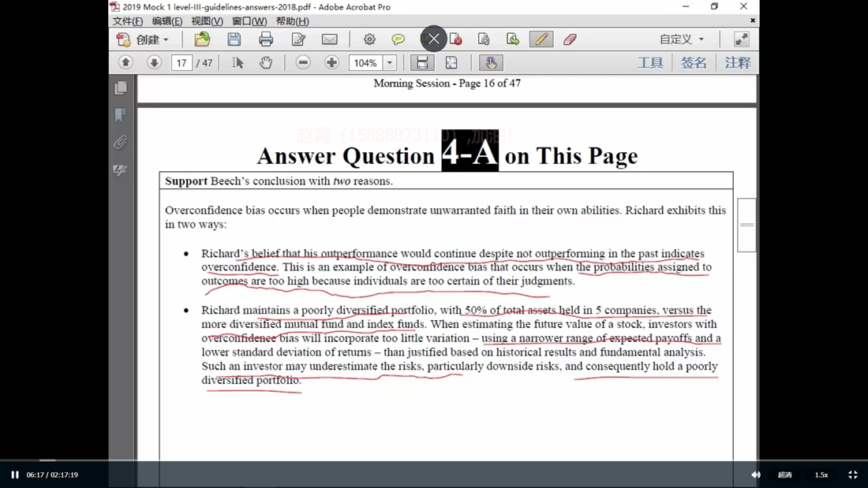The height and width of the screenshot is (488, 868).
Task: Choose the text selection cursor tool
Action: tap(238, 62)
